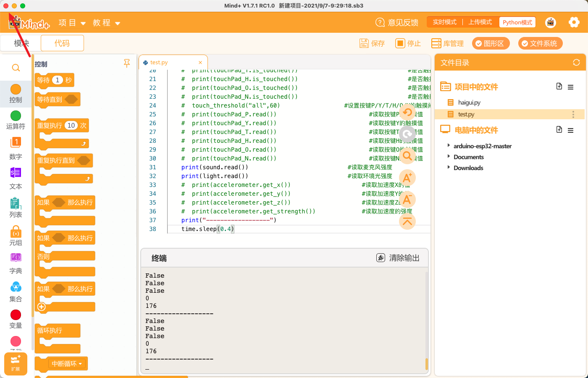Image resolution: width=588 pixels, height=378 pixels.
Task: Select the 元组 (Tuple) block category
Action: click(x=16, y=236)
